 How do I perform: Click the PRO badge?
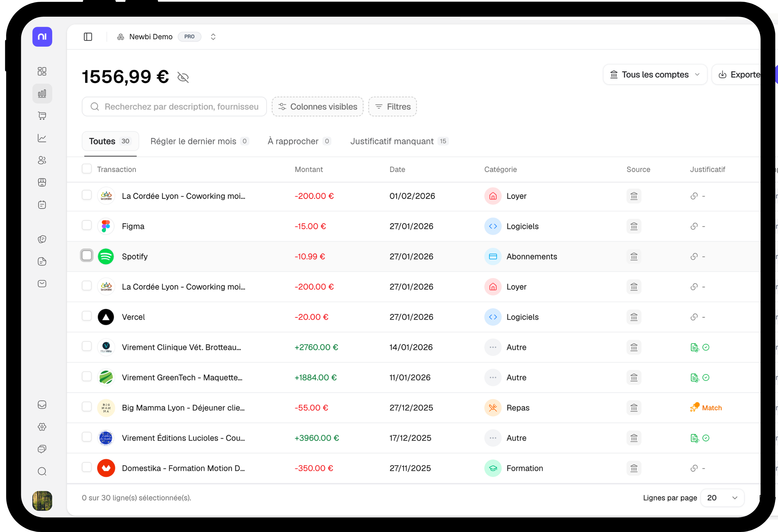(x=189, y=37)
